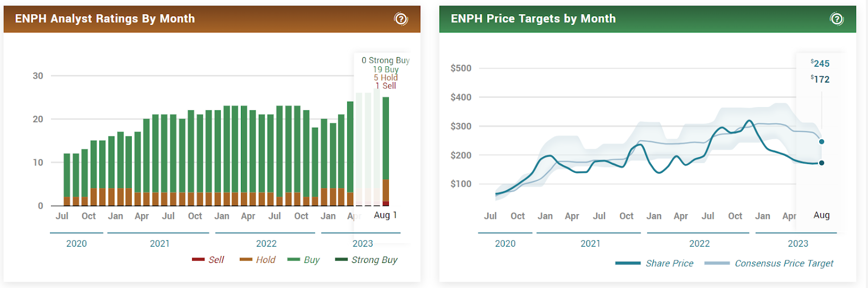Click the ENPH Analyst Ratings By Month title
The width and height of the screenshot is (868, 288).
coord(105,18)
